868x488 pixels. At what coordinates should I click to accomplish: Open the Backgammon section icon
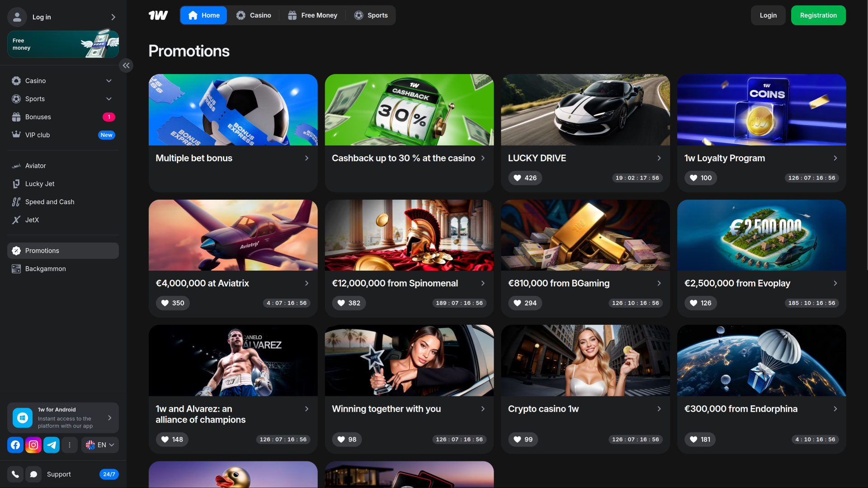pyautogui.click(x=16, y=268)
